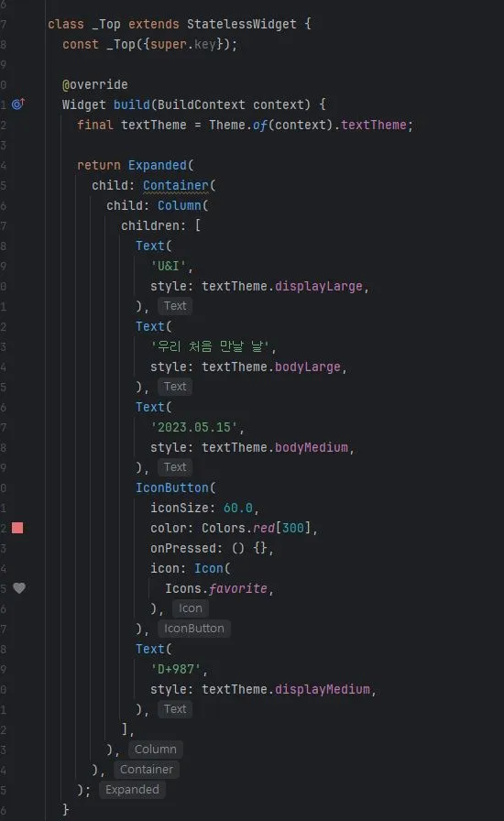Click the gray 'Container' closing label hint
The width and height of the screenshot is (504, 821).
(147, 769)
